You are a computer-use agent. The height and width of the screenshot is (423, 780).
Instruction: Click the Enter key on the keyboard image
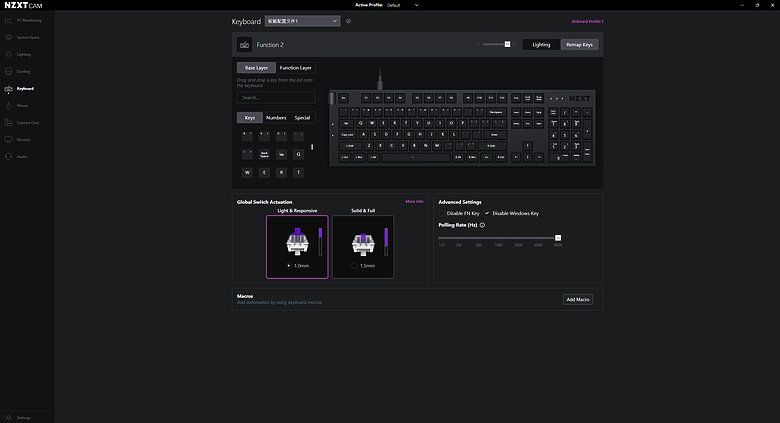click(494, 134)
